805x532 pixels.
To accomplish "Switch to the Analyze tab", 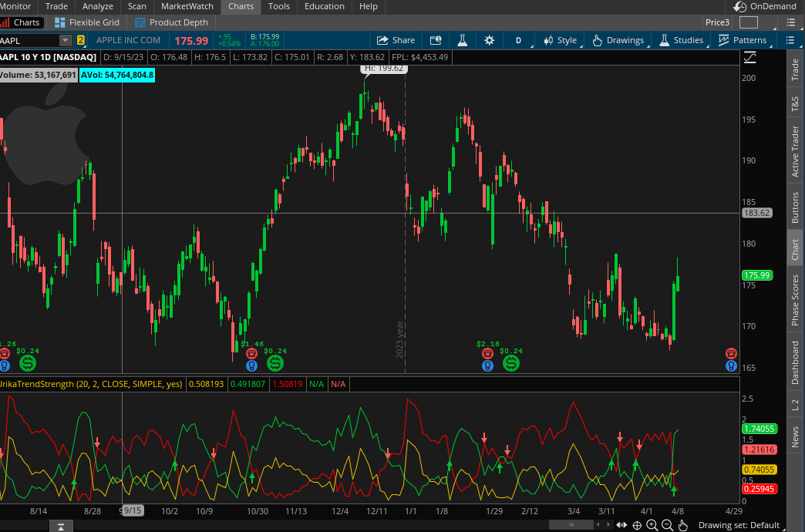I will click(x=98, y=6).
